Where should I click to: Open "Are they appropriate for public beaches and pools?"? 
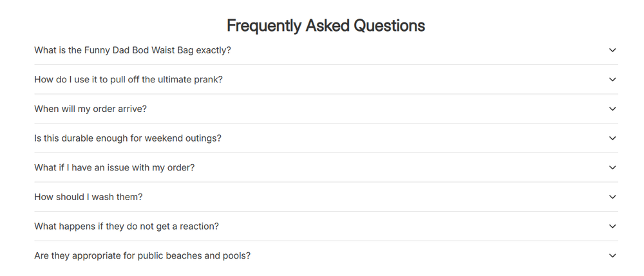point(326,255)
